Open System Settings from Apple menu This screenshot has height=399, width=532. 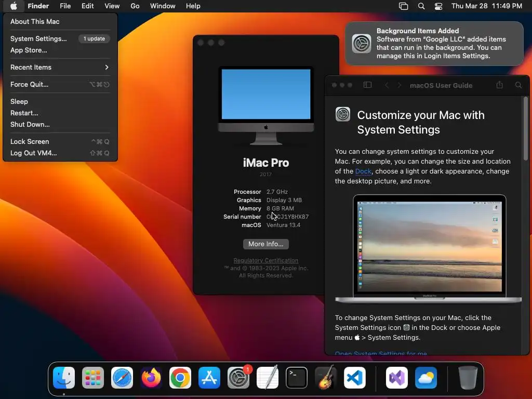[x=60, y=38]
